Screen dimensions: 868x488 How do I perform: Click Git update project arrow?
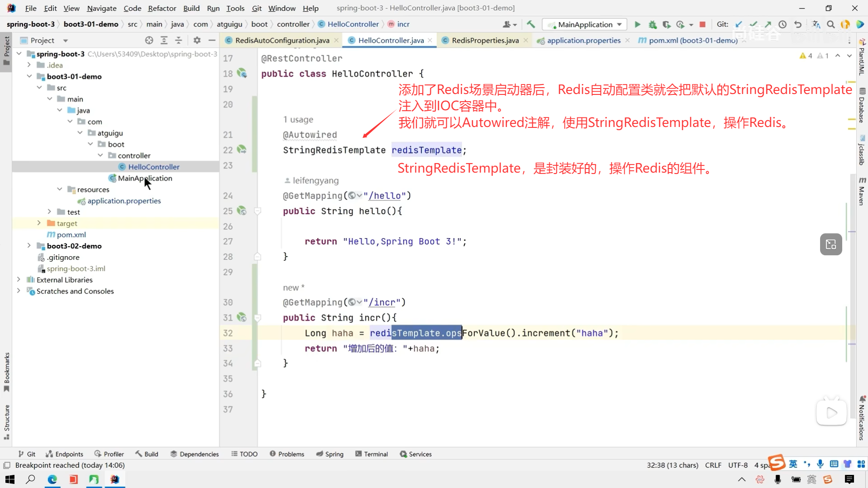pos(739,24)
